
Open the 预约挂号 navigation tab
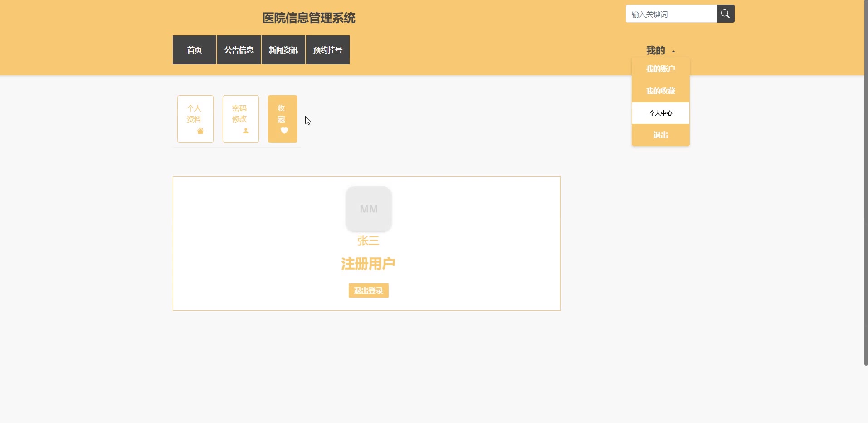click(x=328, y=50)
